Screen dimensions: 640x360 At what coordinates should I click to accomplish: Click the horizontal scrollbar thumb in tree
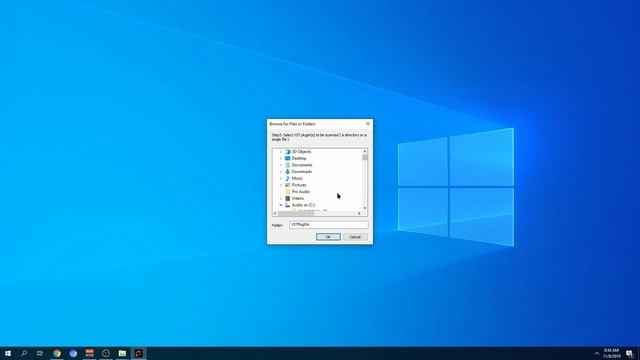click(x=296, y=213)
